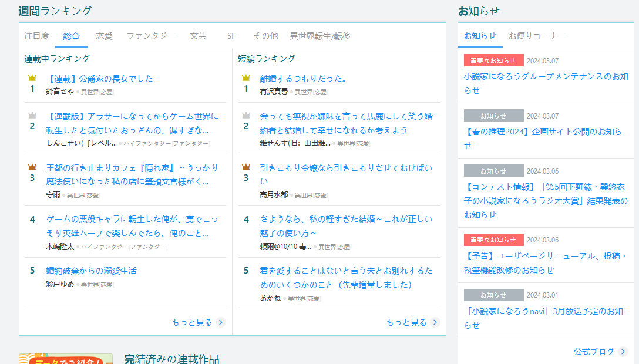Click the 完結済みの連載作品 heading
The image size is (639, 364).
[171, 359]
